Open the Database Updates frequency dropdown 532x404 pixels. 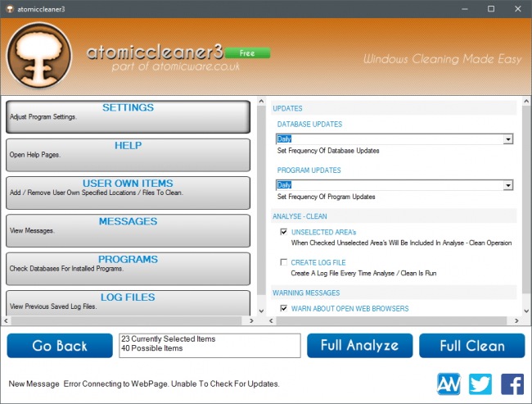point(508,139)
